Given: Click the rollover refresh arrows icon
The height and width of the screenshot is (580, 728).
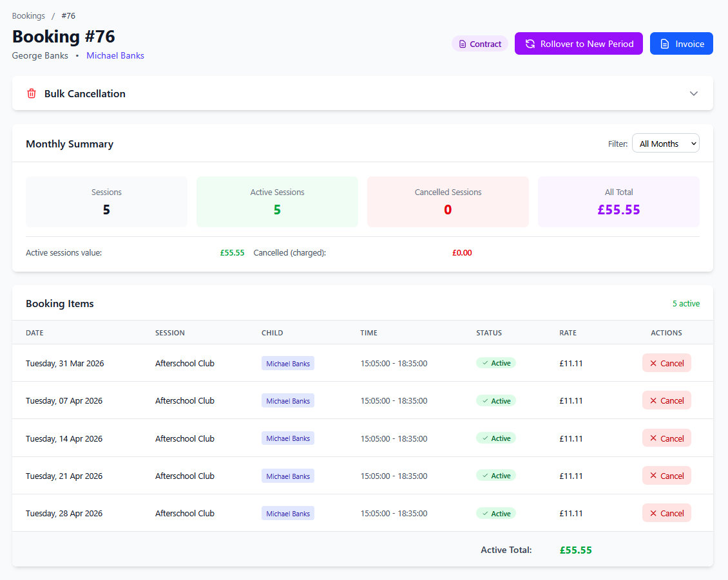Looking at the screenshot, I should [x=530, y=44].
